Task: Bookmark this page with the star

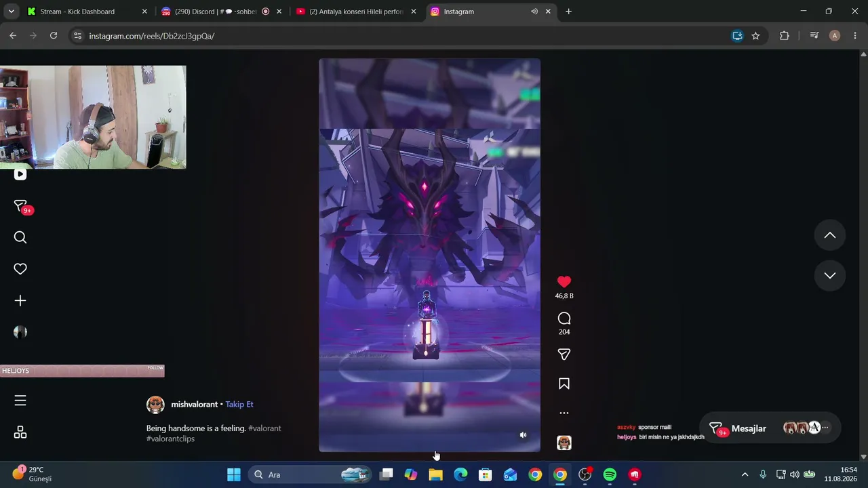Action: click(755, 36)
